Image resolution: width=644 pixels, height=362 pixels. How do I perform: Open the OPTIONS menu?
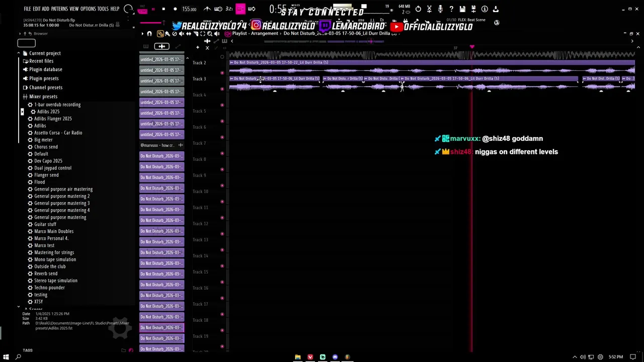coord(88,9)
